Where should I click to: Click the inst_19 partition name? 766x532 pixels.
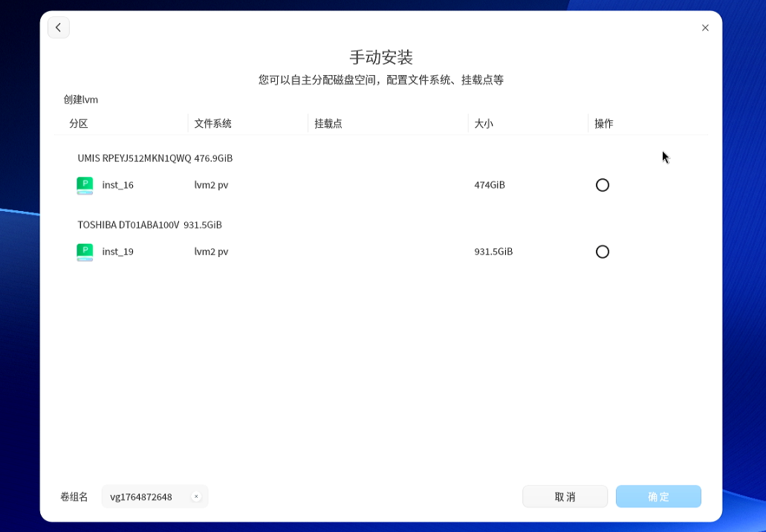click(117, 252)
